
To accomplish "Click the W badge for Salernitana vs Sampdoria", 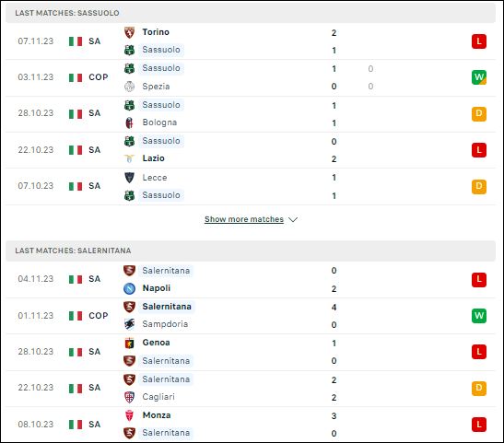I will pyautogui.click(x=479, y=316).
